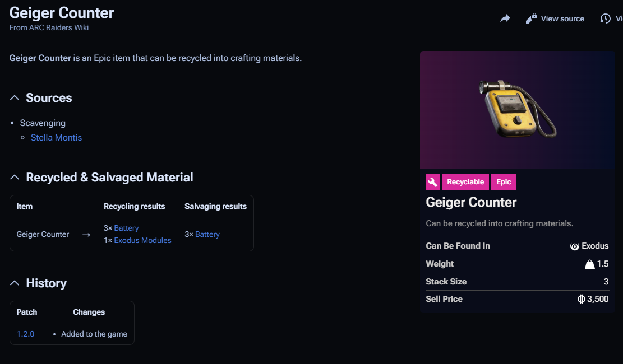This screenshot has width=623, height=364.
Task: Open Battery link under Recycling results
Action: (x=126, y=228)
